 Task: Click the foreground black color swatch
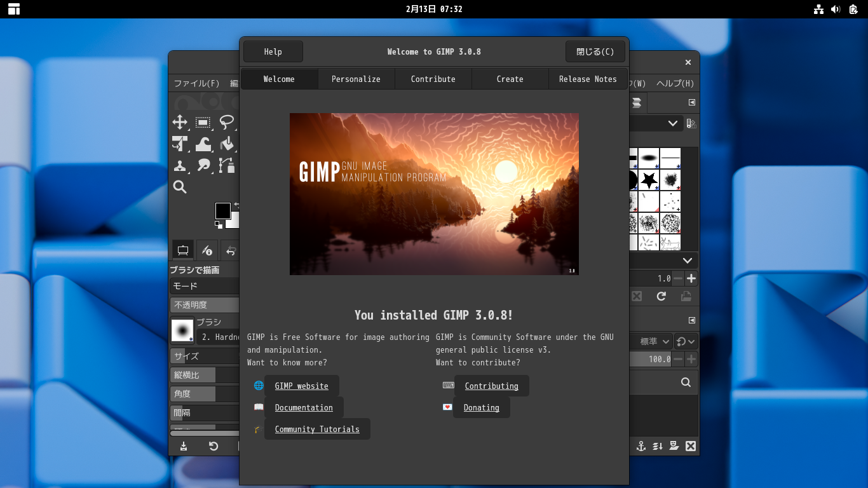pyautogui.click(x=222, y=210)
